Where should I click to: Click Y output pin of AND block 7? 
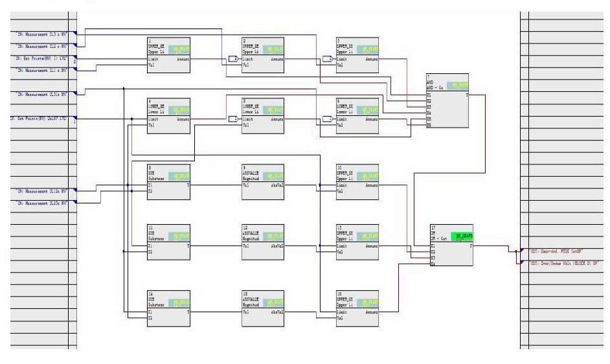[467, 95]
